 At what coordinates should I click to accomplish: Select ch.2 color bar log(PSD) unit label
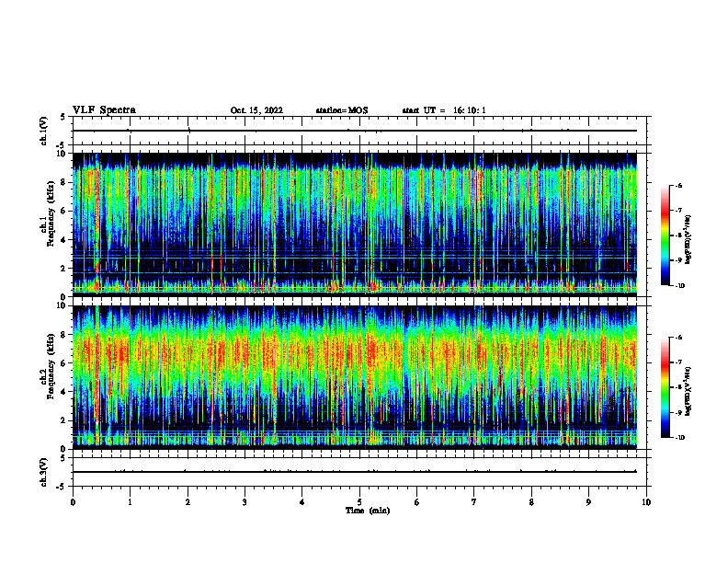pos(688,392)
